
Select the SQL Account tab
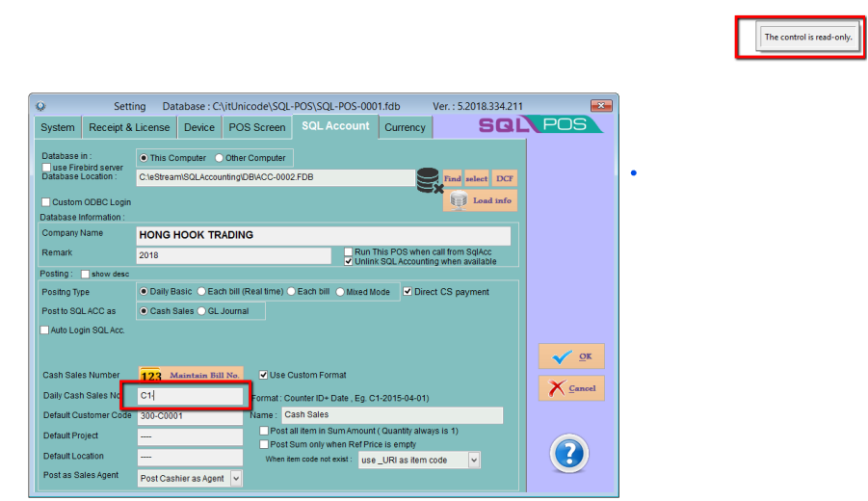335,126
